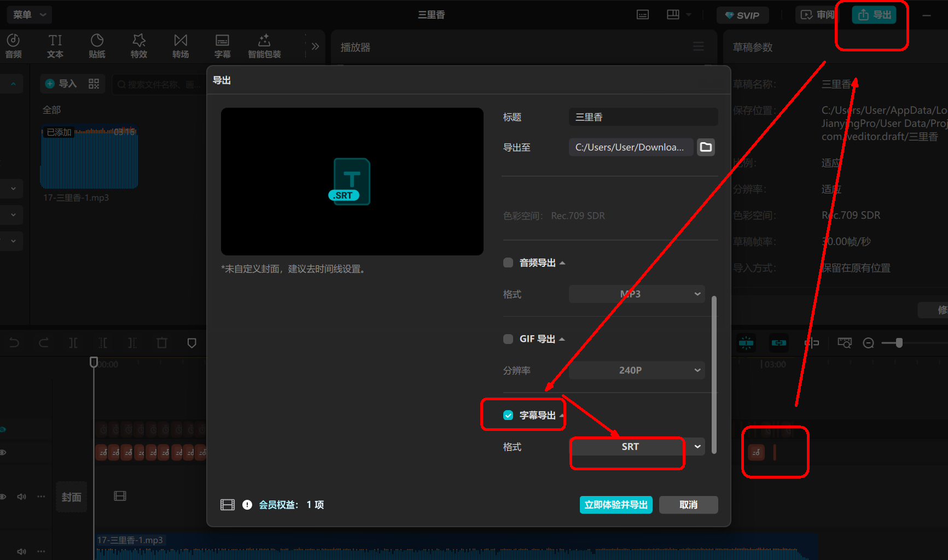Open the 会员权益 member benefits link
This screenshot has width=948, height=560.
click(278, 505)
